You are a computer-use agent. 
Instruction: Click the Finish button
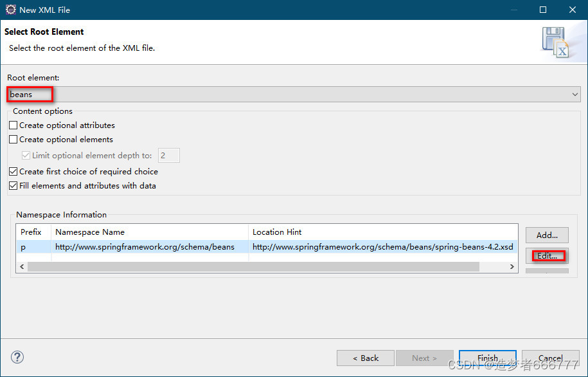[488, 358]
